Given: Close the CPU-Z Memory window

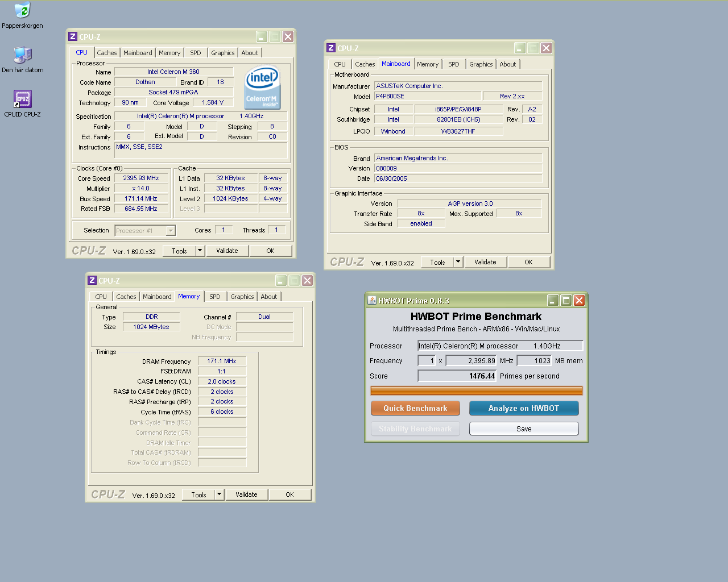Looking at the screenshot, I should coord(307,280).
